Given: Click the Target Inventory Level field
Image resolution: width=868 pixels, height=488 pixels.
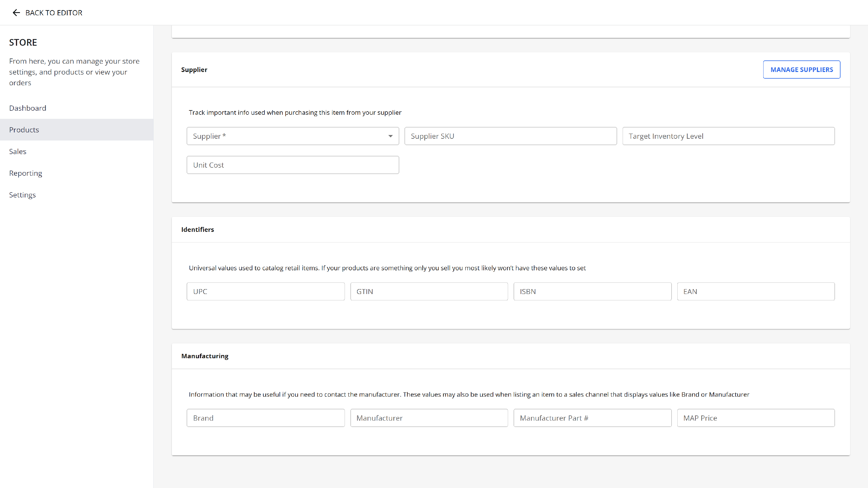Looking at the screenshot, I should point(729,136).
